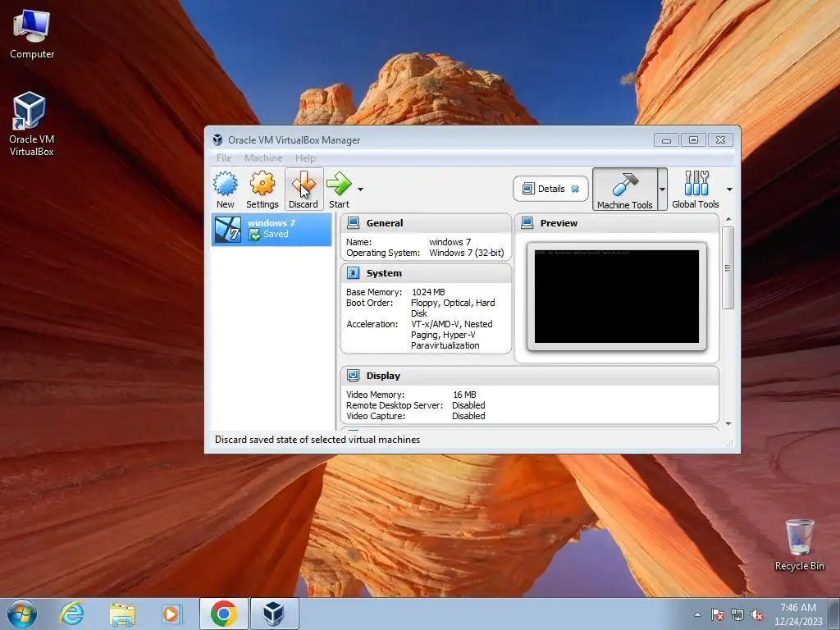Viewport: 840px width, 630px height.
Task: Click the network tray icon
Action: click(x=737, y=614)
